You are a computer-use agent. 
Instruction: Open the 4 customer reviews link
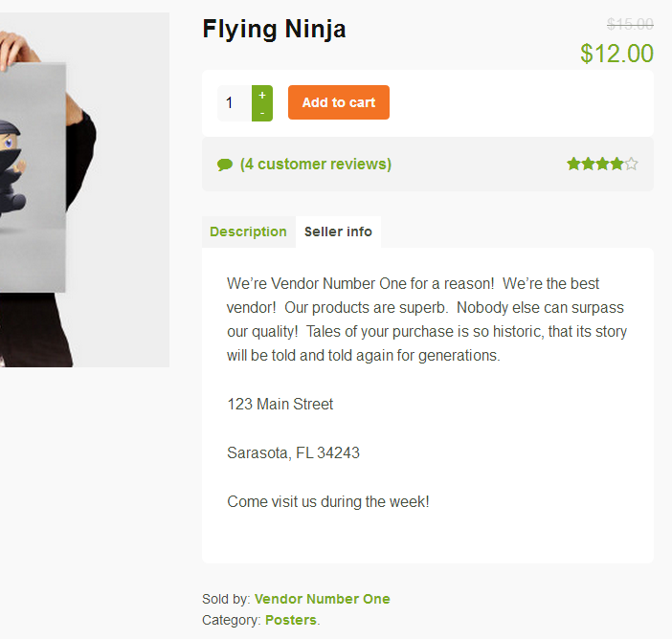pos(316,164)
